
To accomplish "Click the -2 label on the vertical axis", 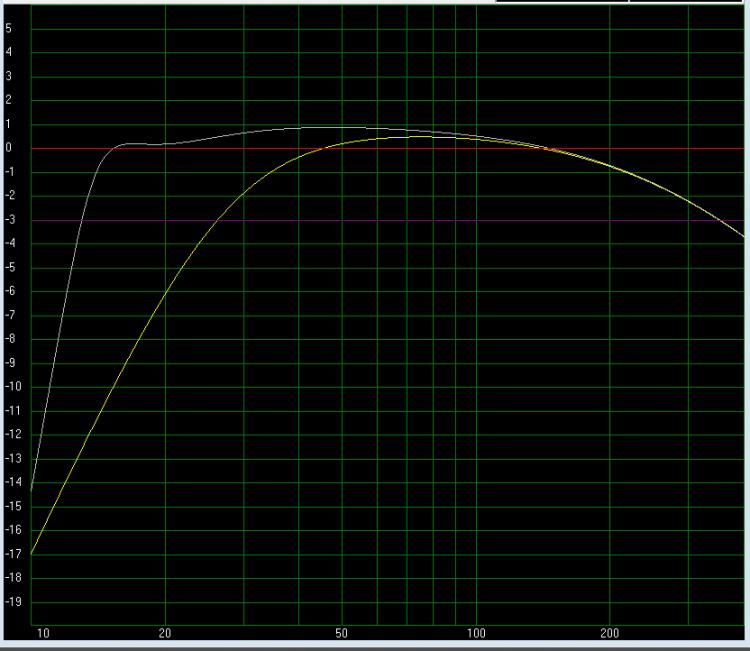I will pos(10,195).
